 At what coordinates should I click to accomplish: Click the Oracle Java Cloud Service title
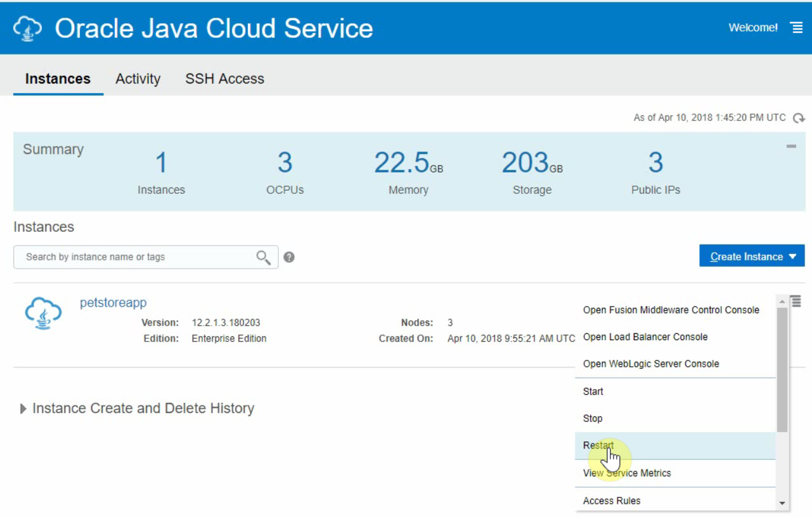tap(214, 29)
